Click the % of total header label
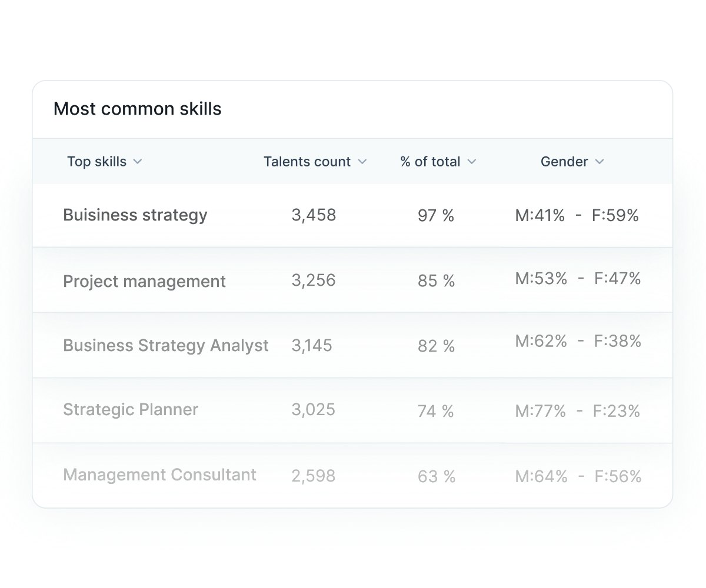This screenshot has height=588, width=706. click(430, 162)
